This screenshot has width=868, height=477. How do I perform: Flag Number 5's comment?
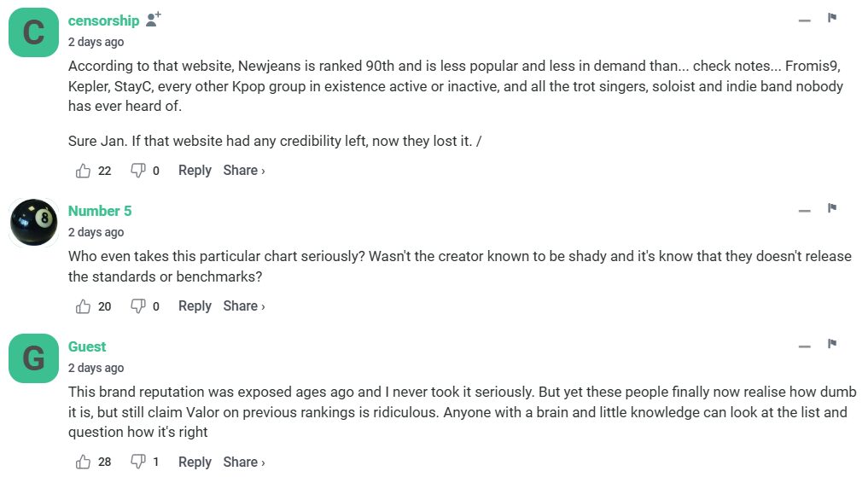(x=832, y=208)
